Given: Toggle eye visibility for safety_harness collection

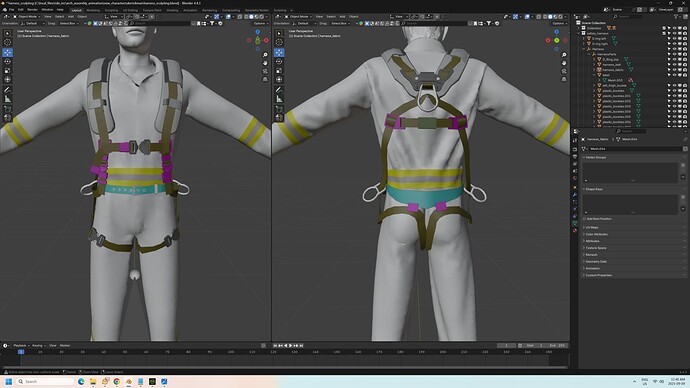Looking at the screenshot, I should (675, 33).
